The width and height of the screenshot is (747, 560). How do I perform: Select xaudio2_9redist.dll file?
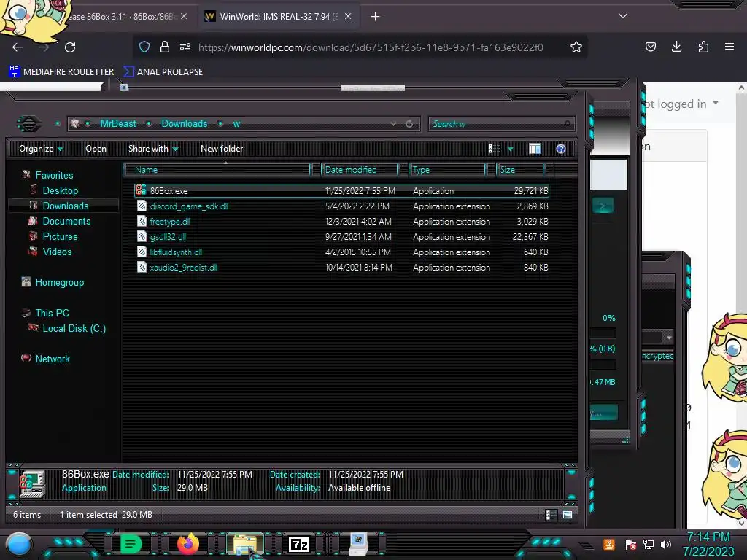coord(341,267)
